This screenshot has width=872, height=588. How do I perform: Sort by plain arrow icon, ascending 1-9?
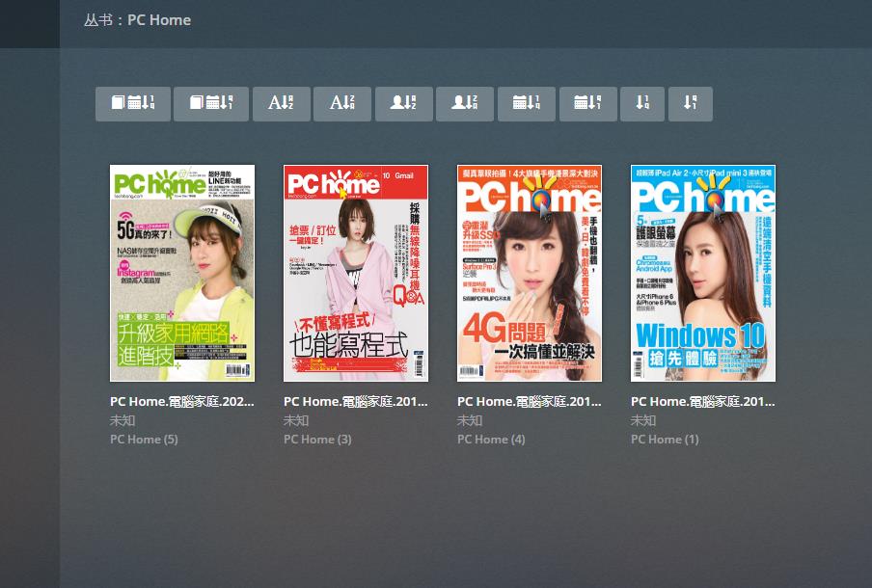tap(642, 104)
